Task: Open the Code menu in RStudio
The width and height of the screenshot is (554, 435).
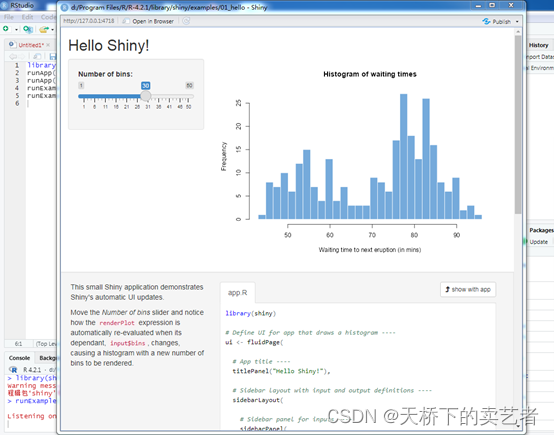Action: [48, 17]
